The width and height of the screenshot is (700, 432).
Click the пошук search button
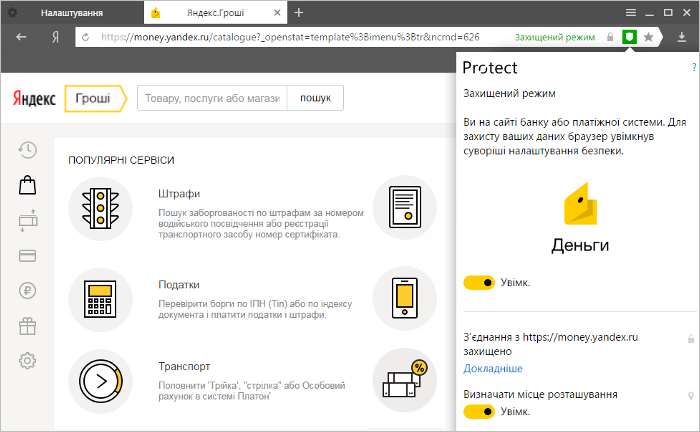316,98
